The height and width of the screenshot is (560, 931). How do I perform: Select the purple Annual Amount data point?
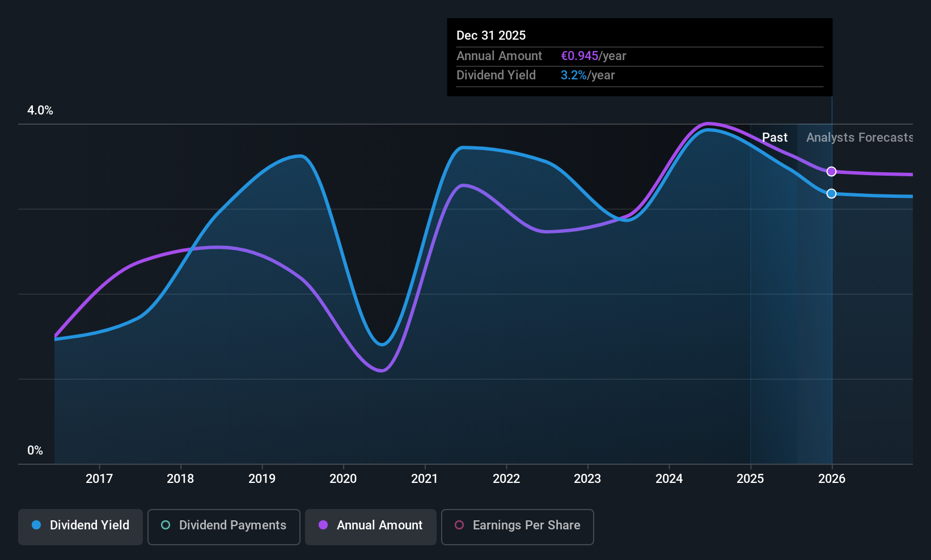(831, 171)
